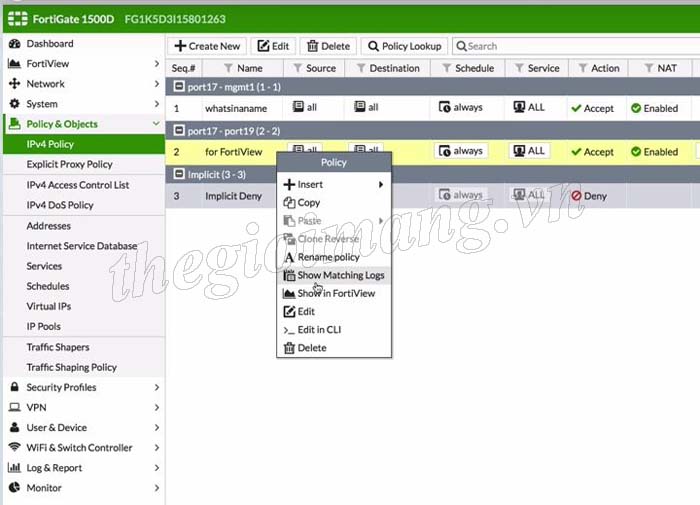Click the FortiView chart icon in sidebar
The image size is (700, 505).
15,64
